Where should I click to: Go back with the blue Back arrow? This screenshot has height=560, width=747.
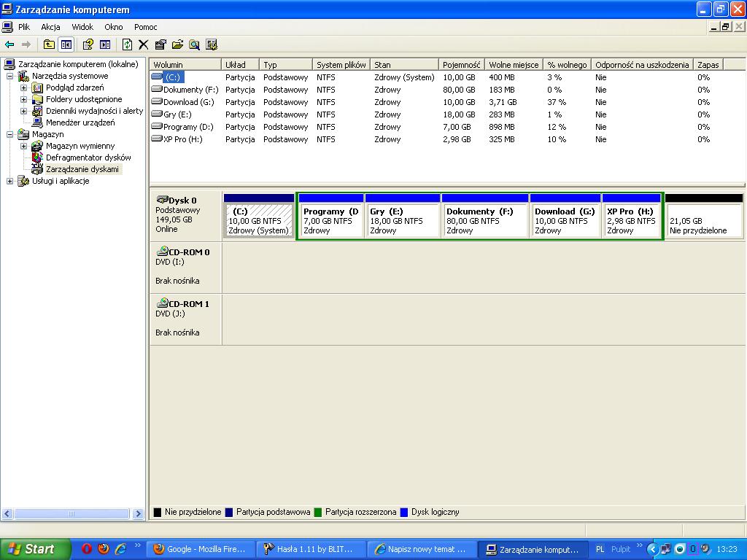(9, 44)
